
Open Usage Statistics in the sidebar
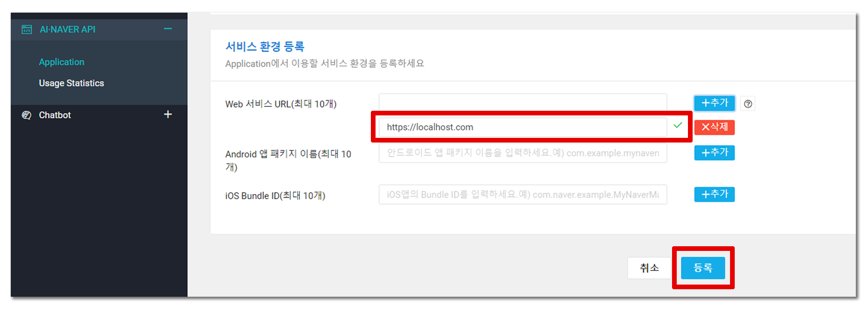click(x=72, y=83)
